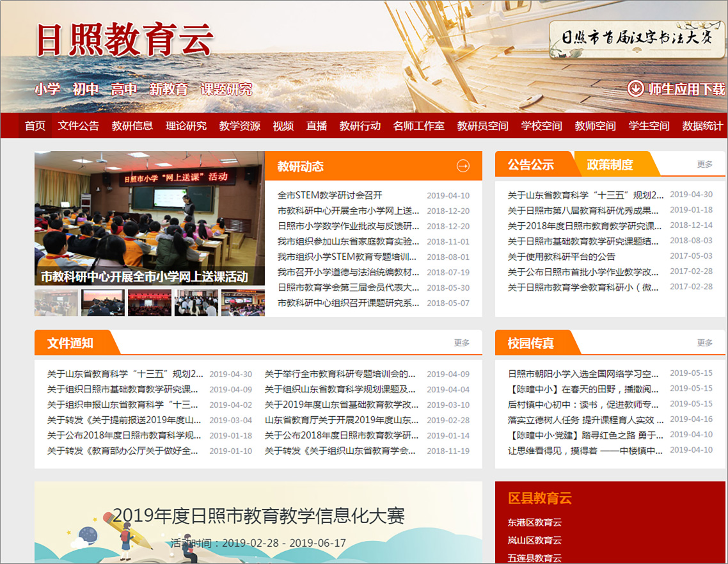
Task: Click the 日照教育云 site logo
Action: pyautogui.click(x=124, y=40)
